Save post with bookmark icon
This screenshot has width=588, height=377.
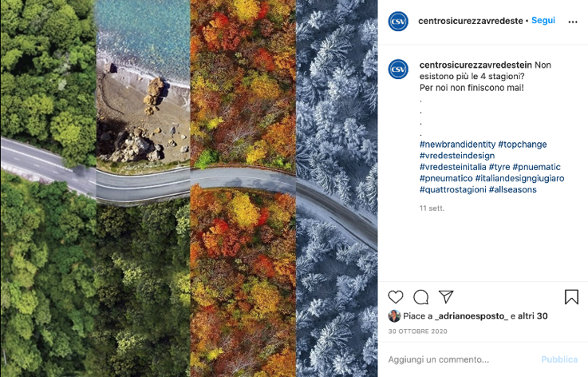coord(571,296)
